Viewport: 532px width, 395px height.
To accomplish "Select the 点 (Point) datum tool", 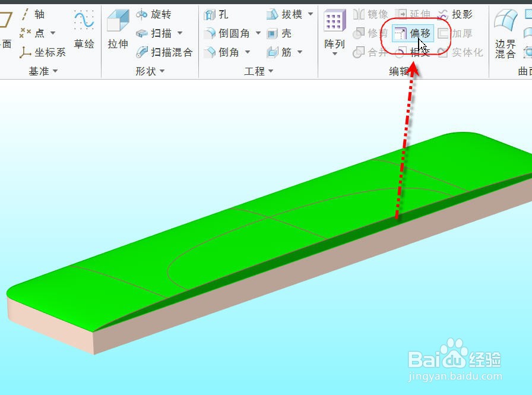I will (32, 33).
